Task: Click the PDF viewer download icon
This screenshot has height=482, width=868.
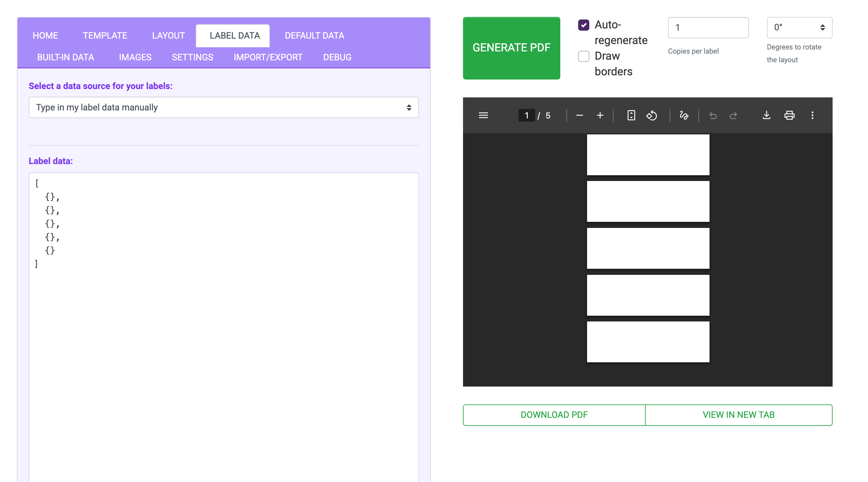Action: pos(766,115)
